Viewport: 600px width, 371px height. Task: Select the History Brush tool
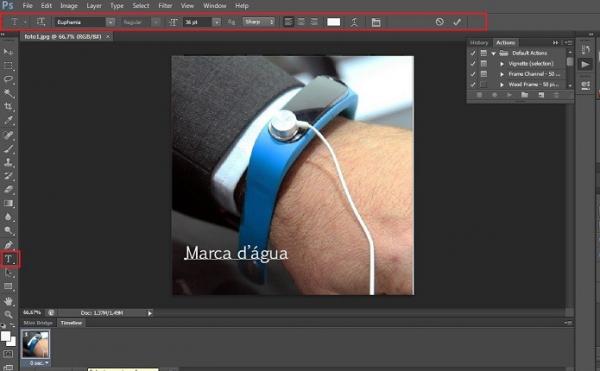pyautogui.click(x=8, y=176)
